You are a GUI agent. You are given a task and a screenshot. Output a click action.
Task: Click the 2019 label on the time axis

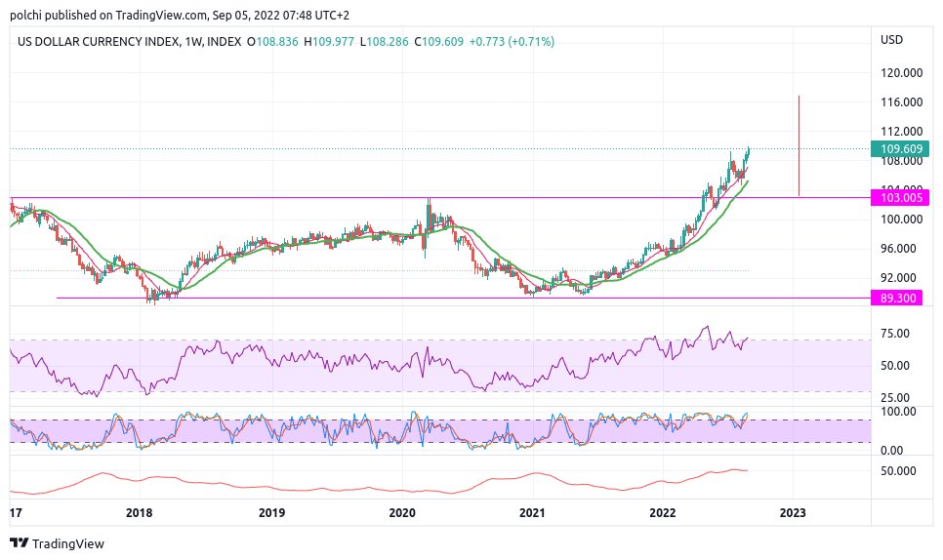[271, 512]
